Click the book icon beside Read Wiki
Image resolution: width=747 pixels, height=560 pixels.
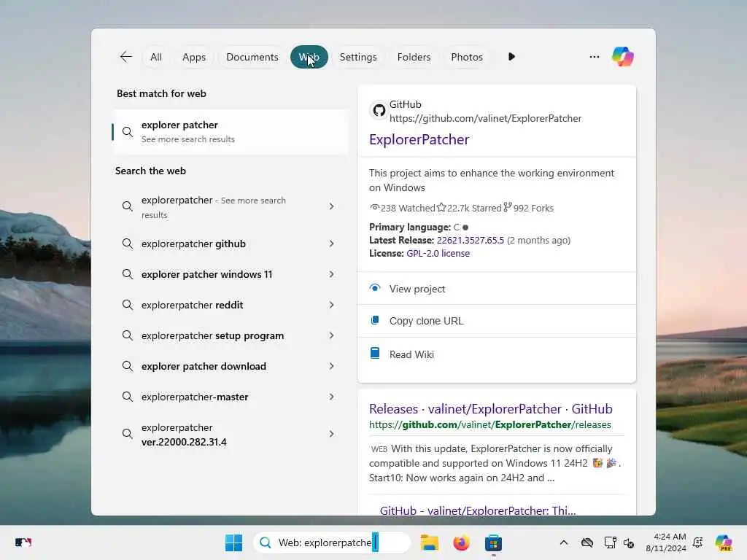(x=375, y=354)
